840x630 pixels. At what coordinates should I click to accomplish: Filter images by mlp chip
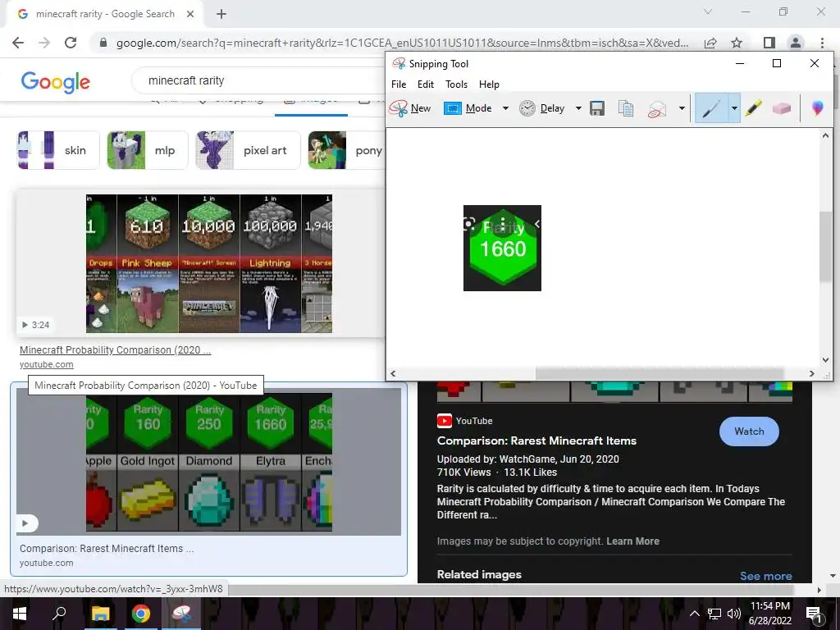point(148,151)
